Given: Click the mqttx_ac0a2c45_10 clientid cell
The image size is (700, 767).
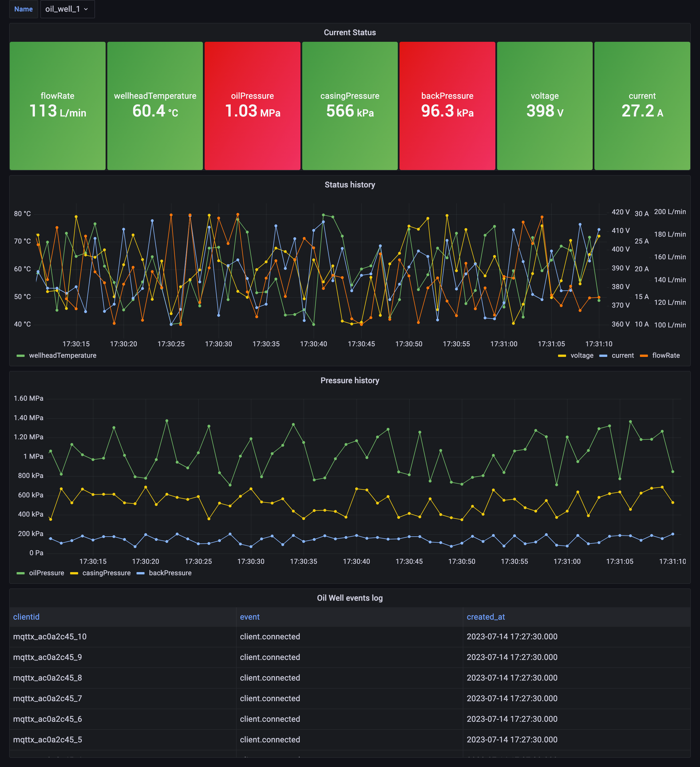Looking at the screenshot, I should (x=122, y=637).
